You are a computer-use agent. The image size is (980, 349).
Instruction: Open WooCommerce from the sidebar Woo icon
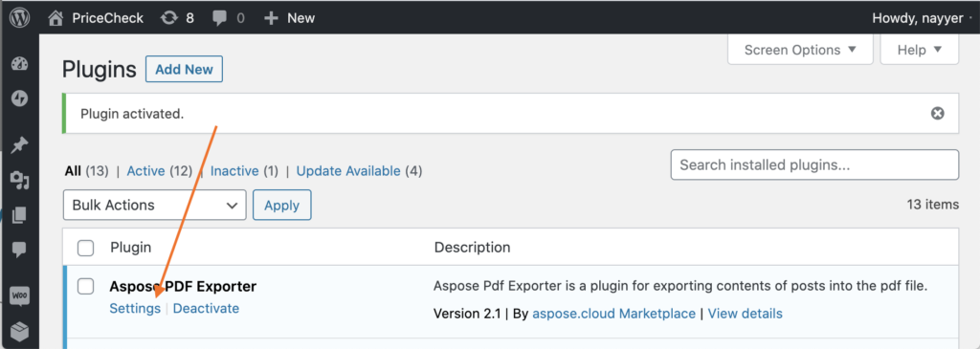pos(19,294)
